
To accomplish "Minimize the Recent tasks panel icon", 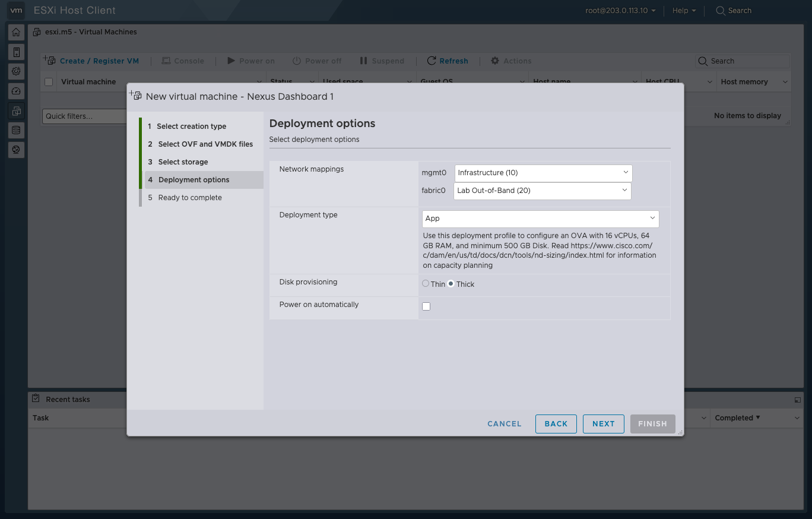I will click(797, 400).
